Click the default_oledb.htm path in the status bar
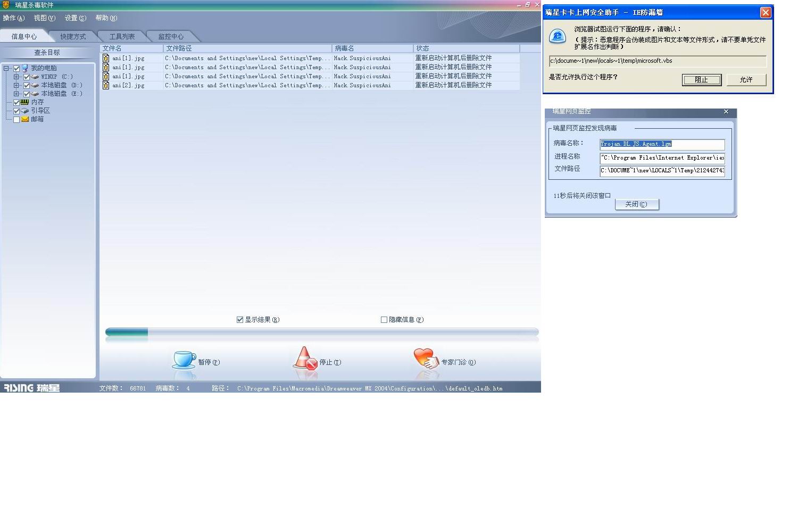The image size is (798, 532). click(x=370, y=389)
